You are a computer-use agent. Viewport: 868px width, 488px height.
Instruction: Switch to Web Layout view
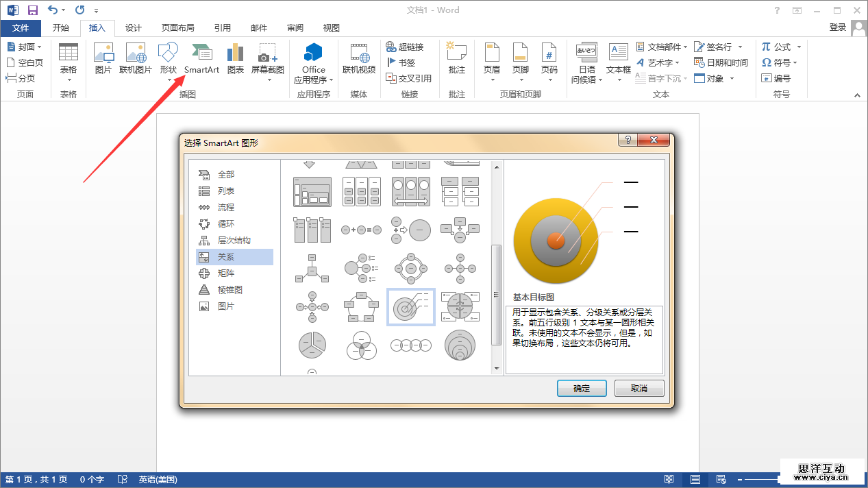click(721, 479)
